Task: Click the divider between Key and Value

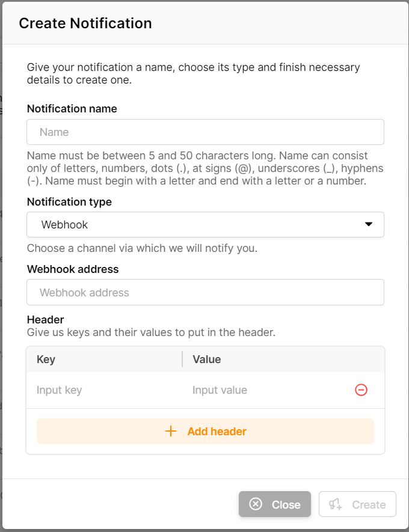Action: coord(182,359)
